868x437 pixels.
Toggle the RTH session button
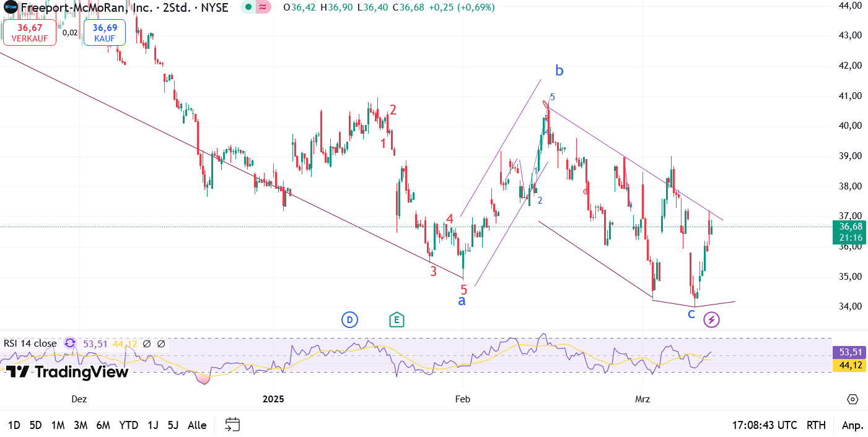[x=816, y=425]
